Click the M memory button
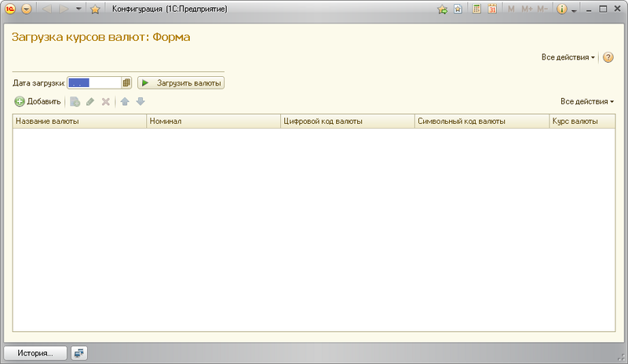 point(511,9)
